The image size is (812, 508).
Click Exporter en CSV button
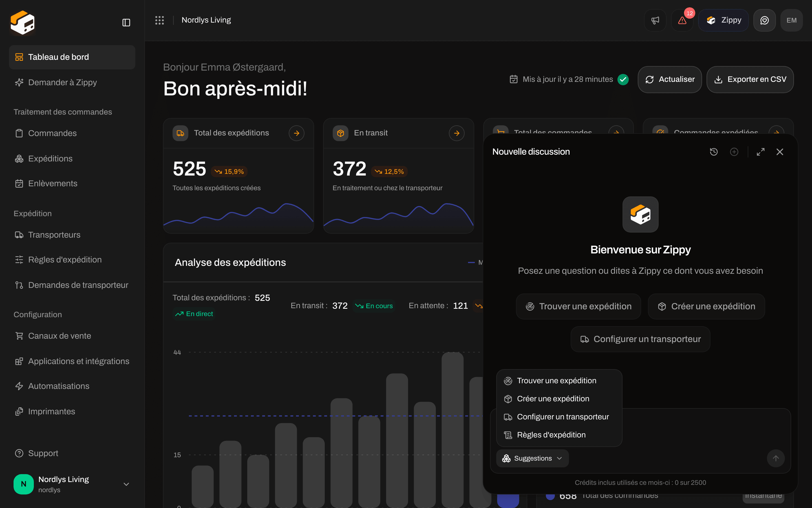[750, 79]
